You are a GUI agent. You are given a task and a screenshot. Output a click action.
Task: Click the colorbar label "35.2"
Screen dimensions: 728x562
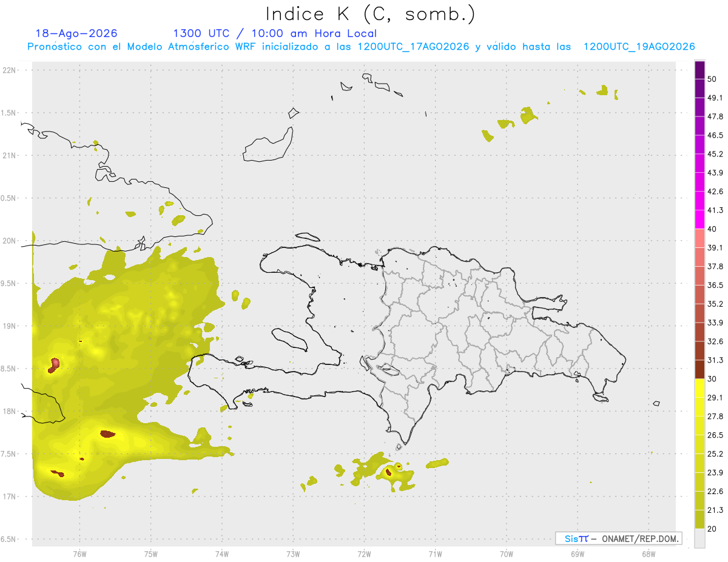tap(715, 304)
